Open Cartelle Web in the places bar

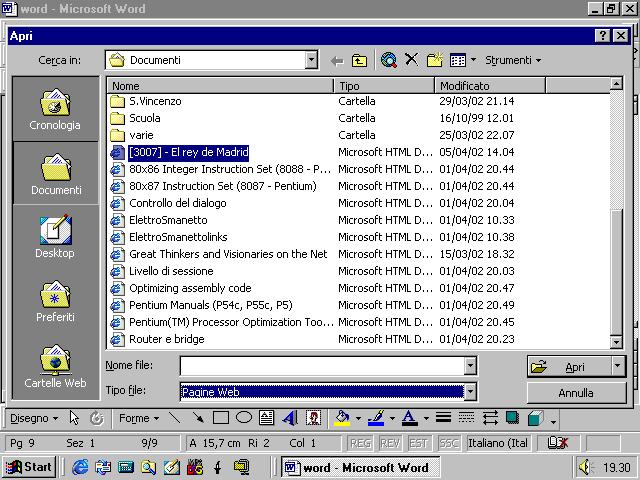(x=55, y=366)
